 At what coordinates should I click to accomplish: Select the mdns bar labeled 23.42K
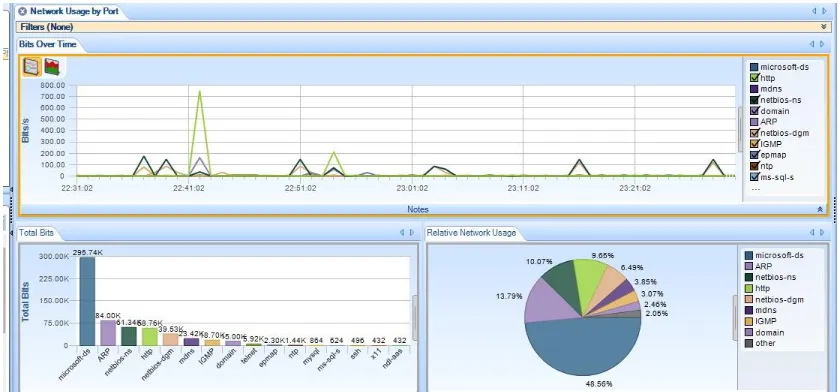(191, 342)
